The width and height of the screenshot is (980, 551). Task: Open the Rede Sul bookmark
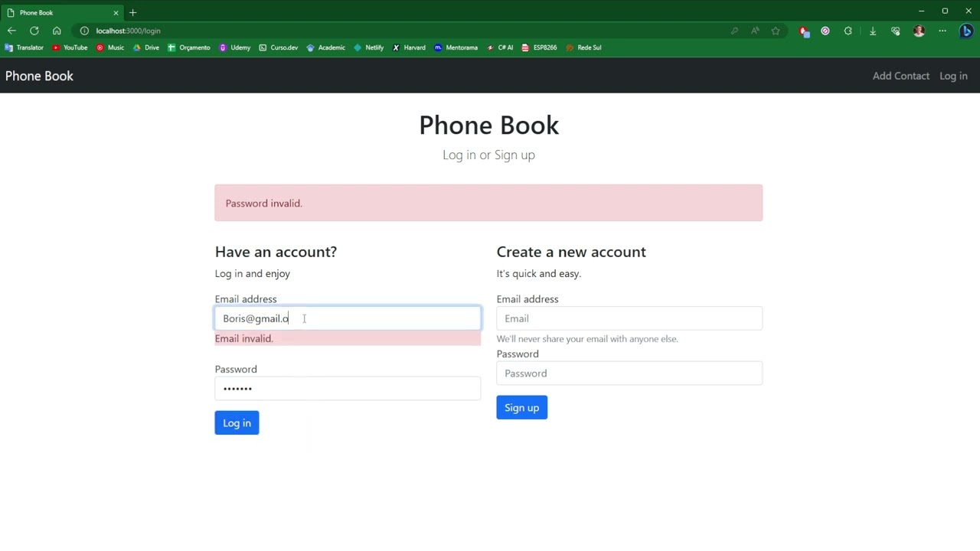point(583,47)
